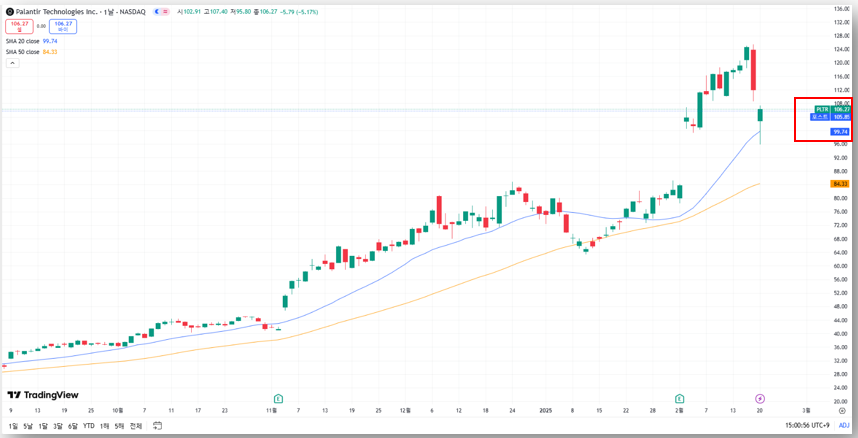Set chart range to 전체
The height and width of the screenshot is (438, 858).
[x=136, y=425]
